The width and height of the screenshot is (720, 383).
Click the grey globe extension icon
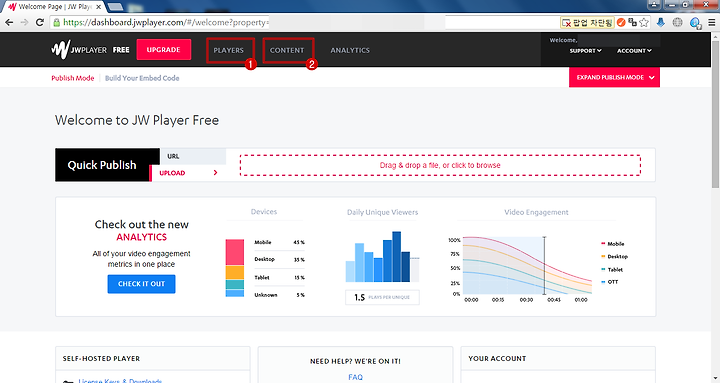point(677,22)
